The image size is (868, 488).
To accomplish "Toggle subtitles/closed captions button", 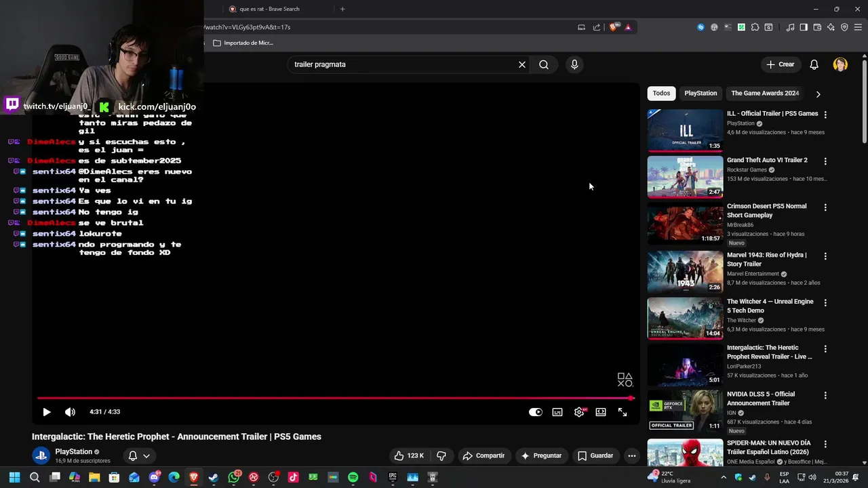I will [557, 412].
